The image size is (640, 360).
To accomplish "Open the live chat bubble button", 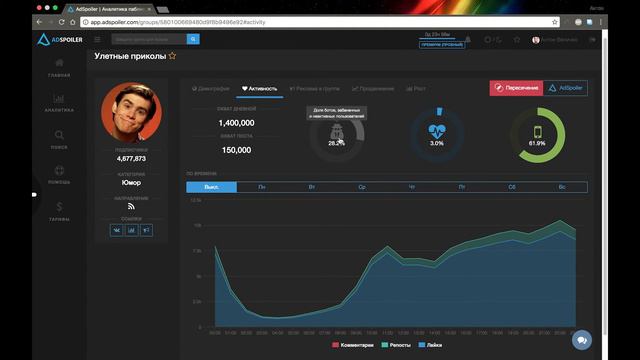I will tap(582, 340).
